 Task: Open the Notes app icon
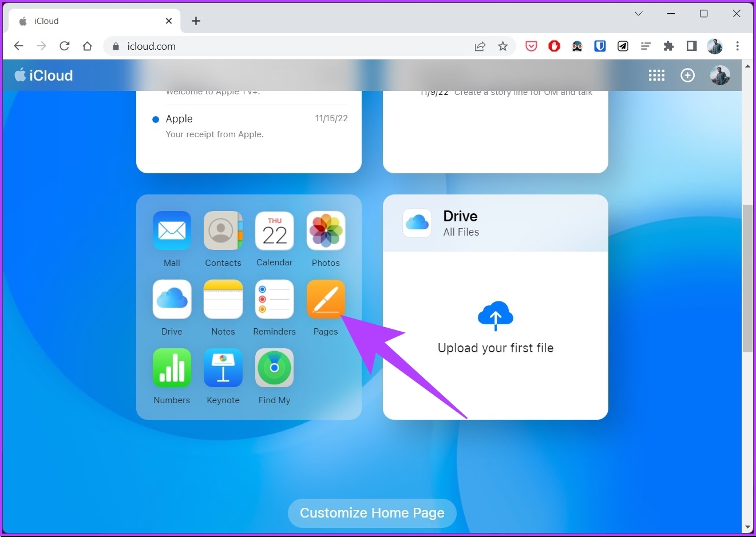point(223,299)
